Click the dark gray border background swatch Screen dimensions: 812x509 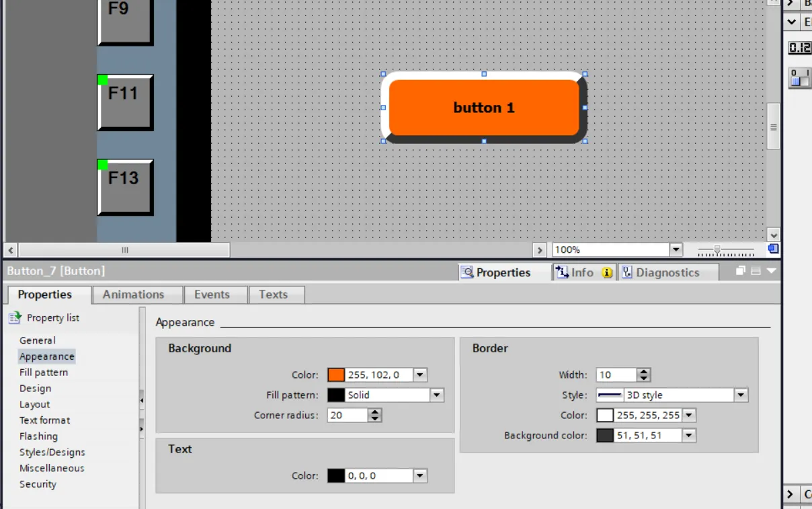coord(605,436)
